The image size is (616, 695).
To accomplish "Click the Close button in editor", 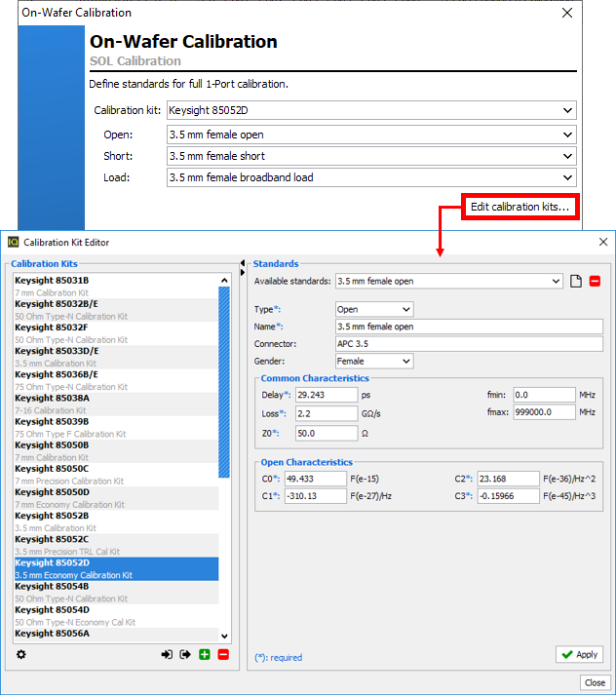I will (595, 682).
